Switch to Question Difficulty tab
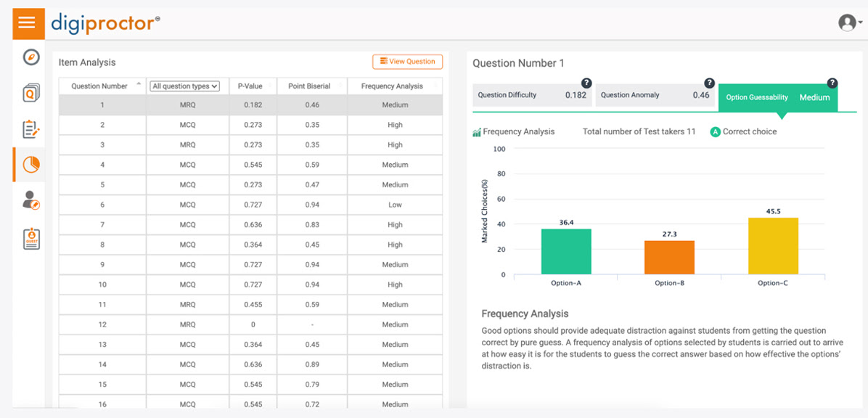The image size is (868, 418). 532,96
